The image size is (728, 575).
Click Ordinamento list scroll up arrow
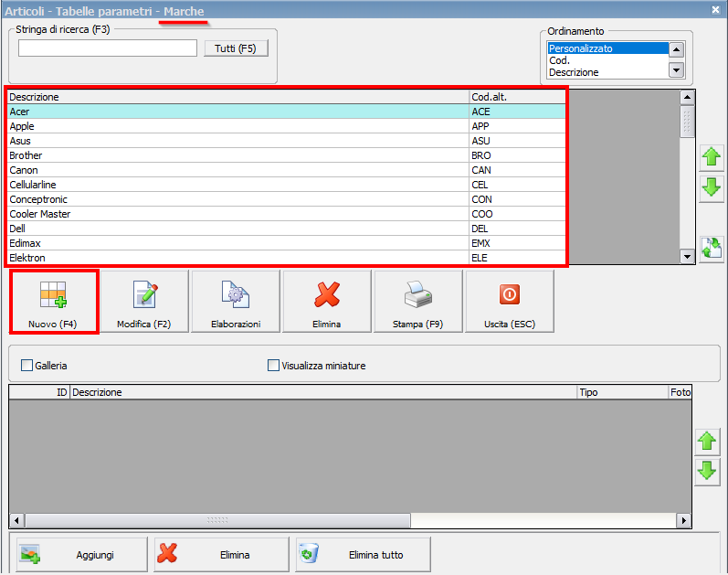(677, 49)
